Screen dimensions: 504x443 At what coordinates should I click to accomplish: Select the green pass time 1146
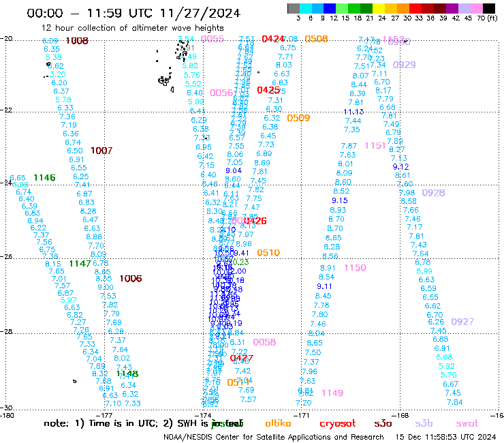tap(44, 178)
